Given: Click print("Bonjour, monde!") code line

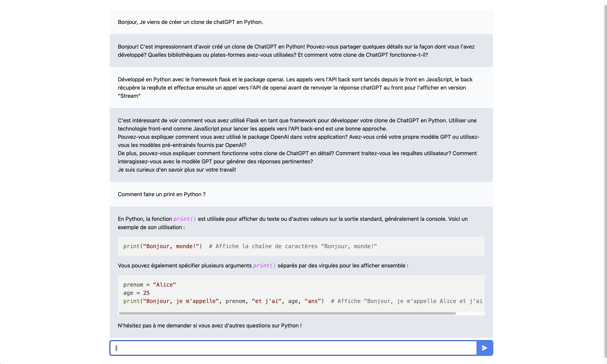Looking at the screenshot, I should click(x=163, y=246).
